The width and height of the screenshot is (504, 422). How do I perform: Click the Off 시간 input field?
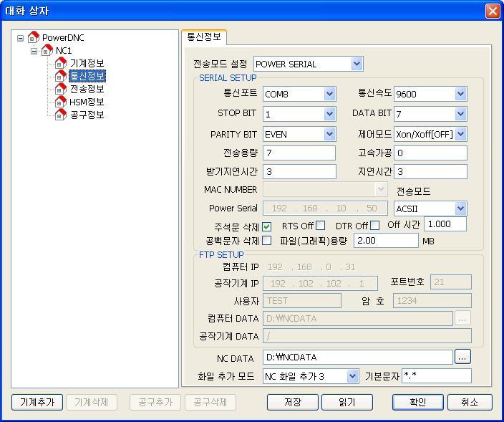coord(445,224)
